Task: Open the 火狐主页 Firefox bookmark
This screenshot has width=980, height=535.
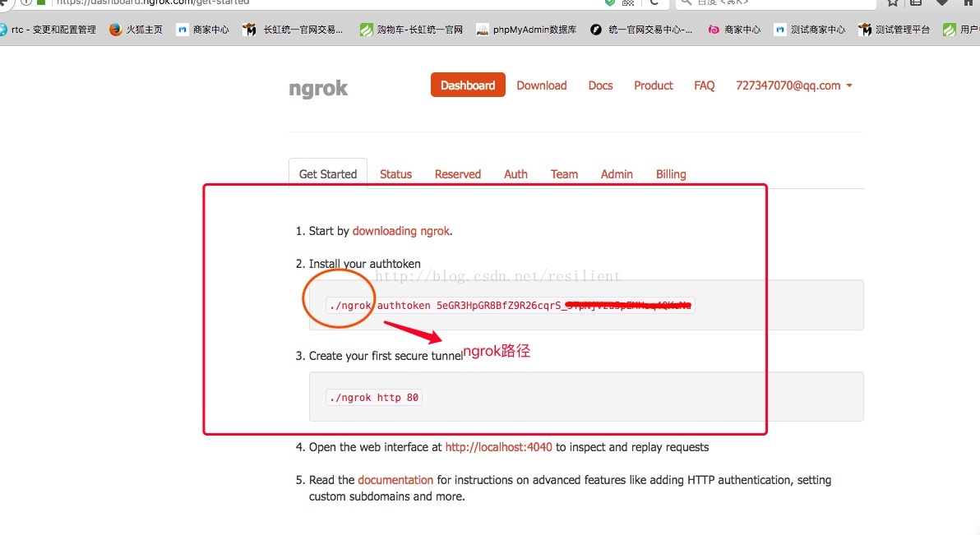Action: point(136,30)
